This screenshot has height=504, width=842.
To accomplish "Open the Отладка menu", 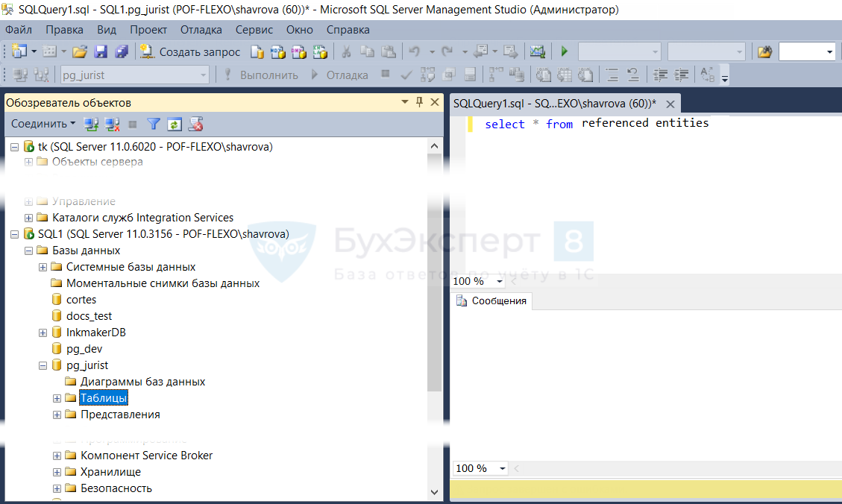I will click(x=201, y=30).
